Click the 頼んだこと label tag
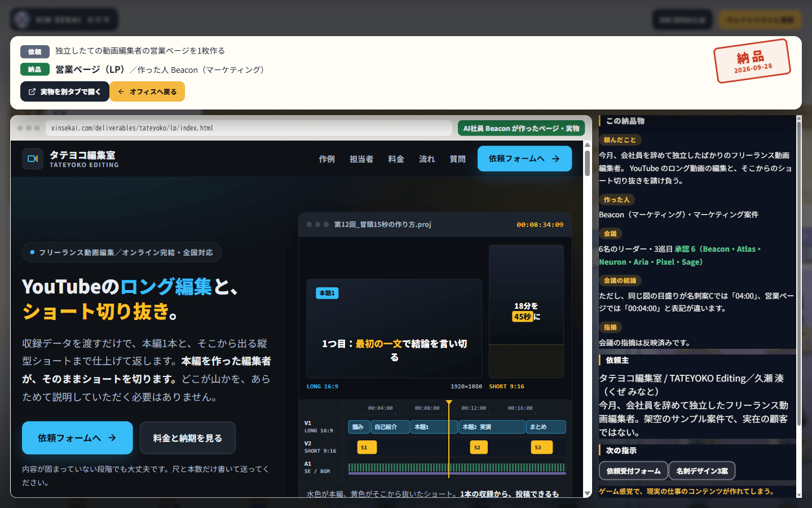The image size is (812, 508). pos(620,140)
